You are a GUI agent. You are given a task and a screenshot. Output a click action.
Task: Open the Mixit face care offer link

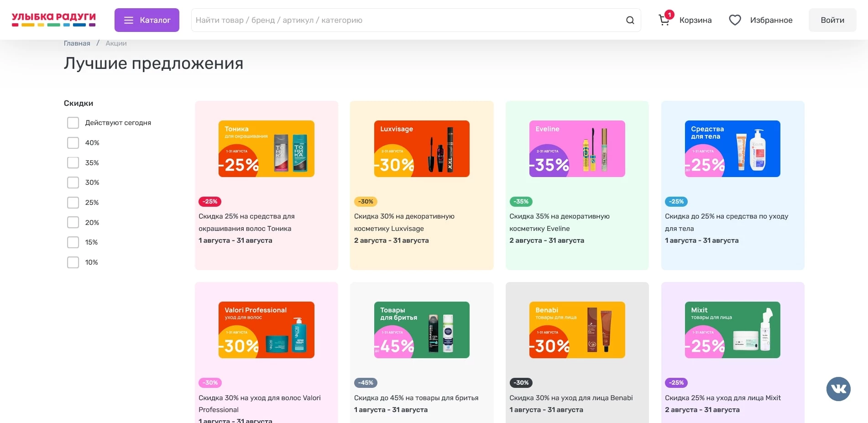coord(722,398)
